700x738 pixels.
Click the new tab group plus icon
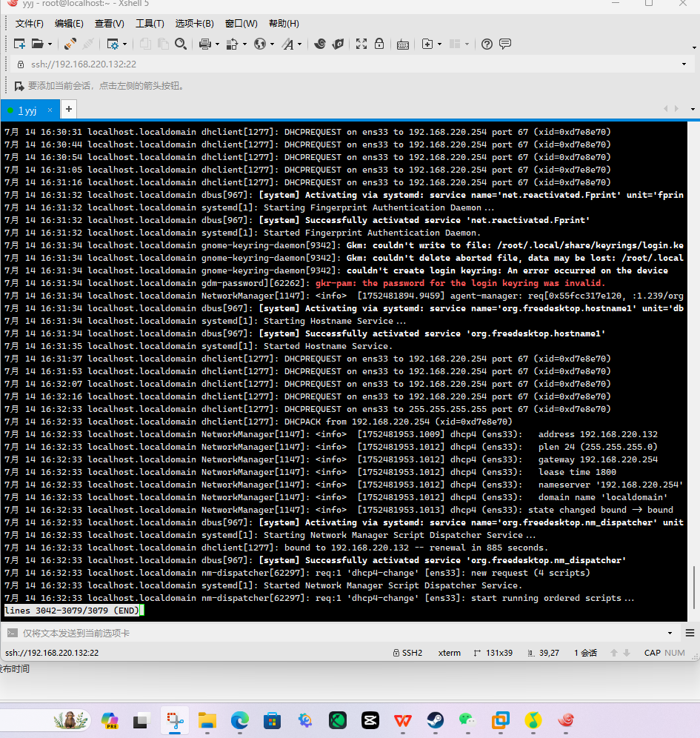pyautogui.click(x=427, y=44)
